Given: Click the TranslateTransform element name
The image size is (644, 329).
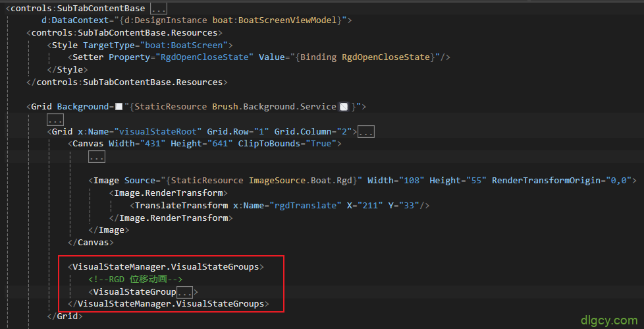Looking at the screenshot, I should pyautogui.click(x=181, y=205).
